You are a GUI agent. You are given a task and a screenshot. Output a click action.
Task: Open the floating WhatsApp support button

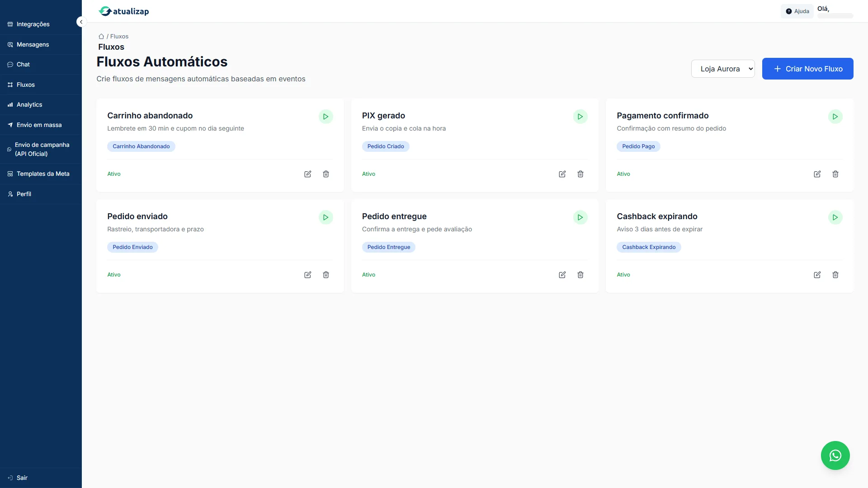tap(835, 455)
